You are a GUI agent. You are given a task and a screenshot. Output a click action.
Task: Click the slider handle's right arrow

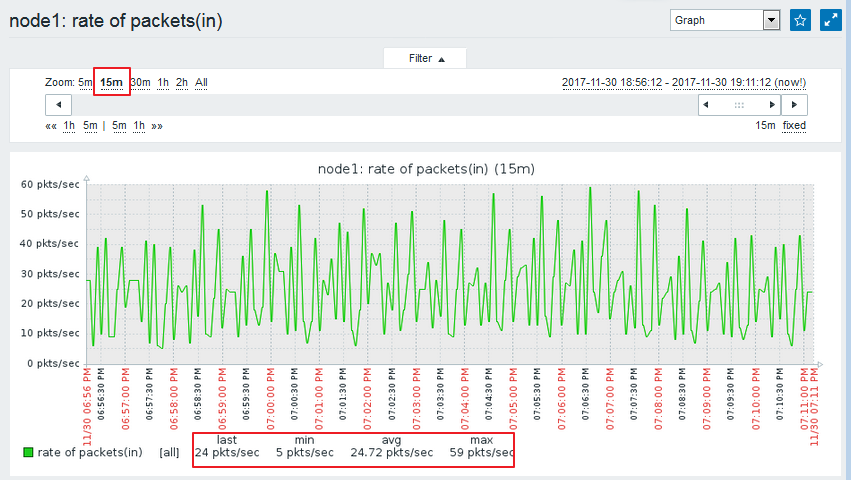pyautogui.click(x=771, y=105)
